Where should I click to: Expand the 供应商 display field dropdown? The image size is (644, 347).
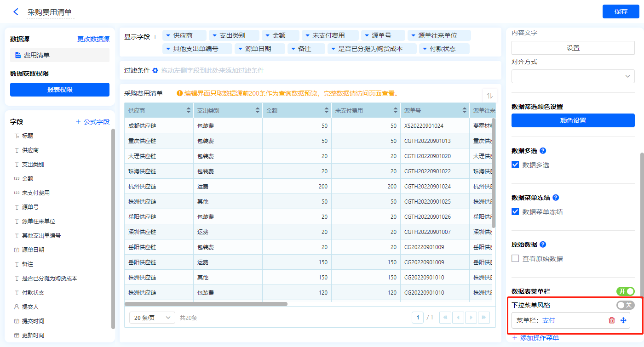[168, 35]
